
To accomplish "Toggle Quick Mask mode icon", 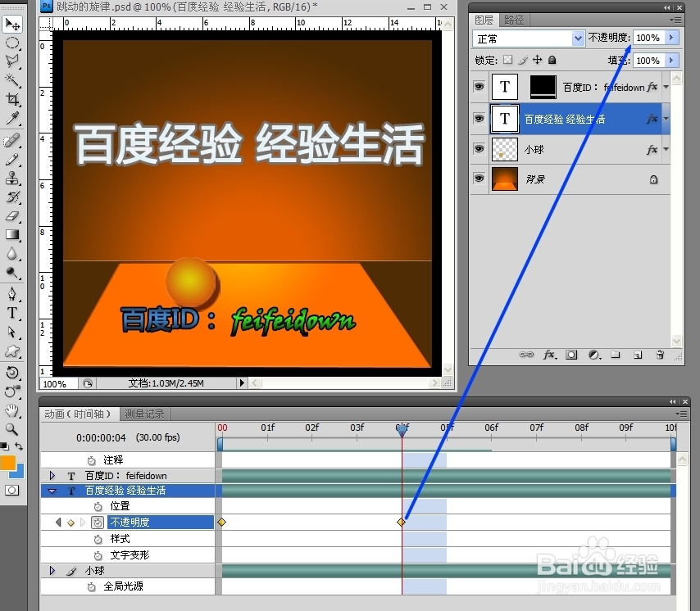I will coord(12,491).
